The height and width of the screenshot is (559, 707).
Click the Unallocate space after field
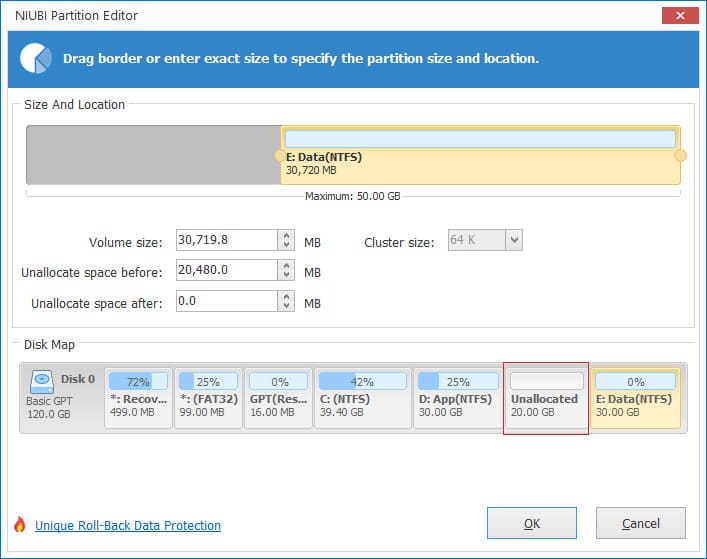225,301
